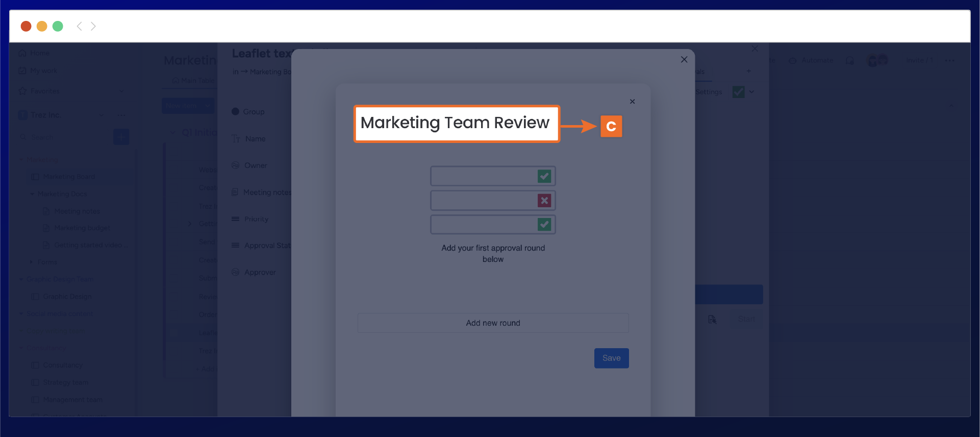The height and width of the screenshot is (437, 980).
Task: Open the Trez Inc. three-dot menu
Action: [x=121, y=115]
